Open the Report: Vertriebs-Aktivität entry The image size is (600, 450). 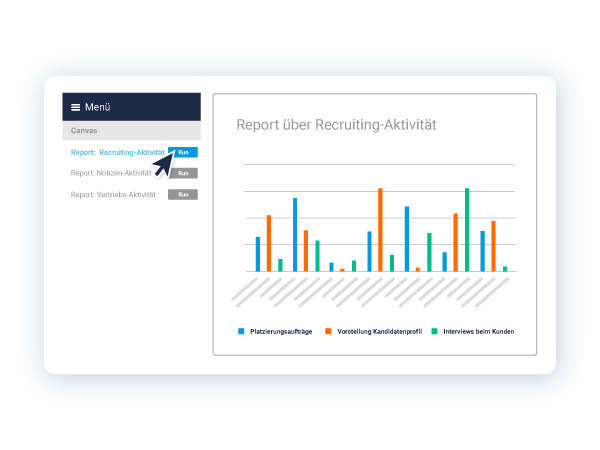pos(113,194)
